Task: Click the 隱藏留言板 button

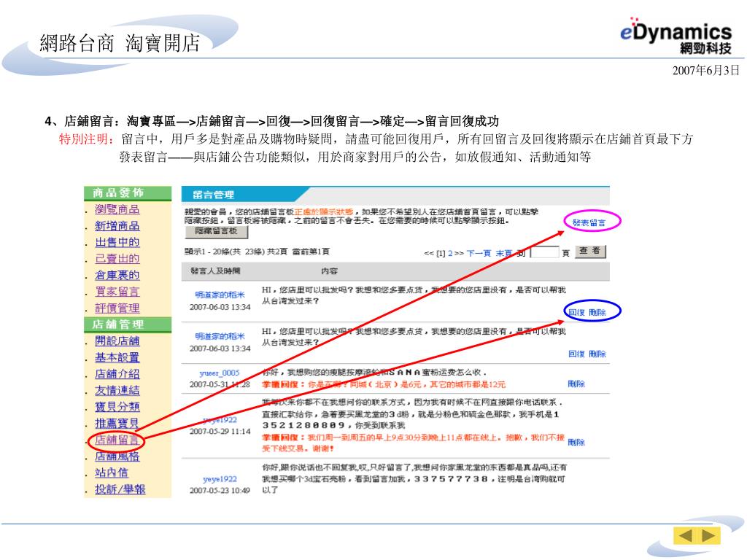Action: click(217, 232)
